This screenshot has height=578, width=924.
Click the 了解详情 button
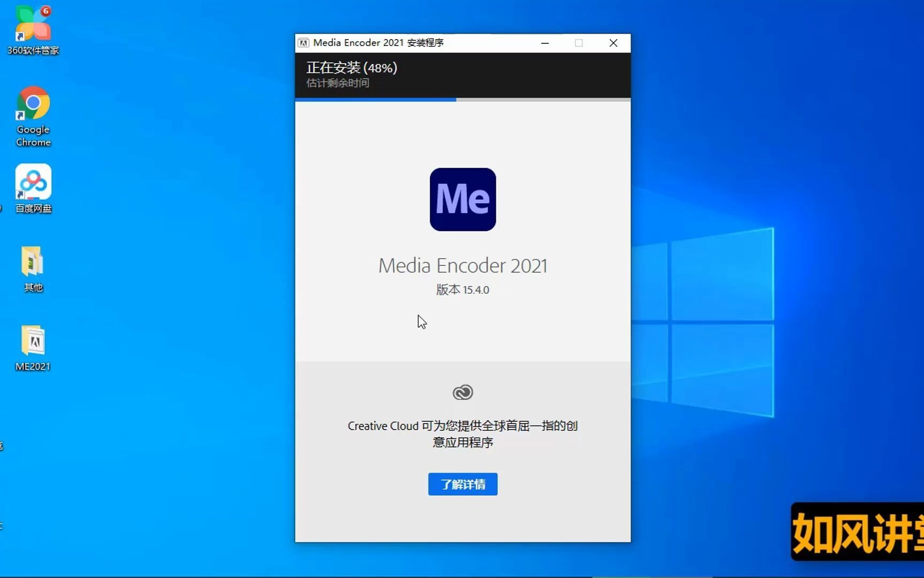(463, 484)
